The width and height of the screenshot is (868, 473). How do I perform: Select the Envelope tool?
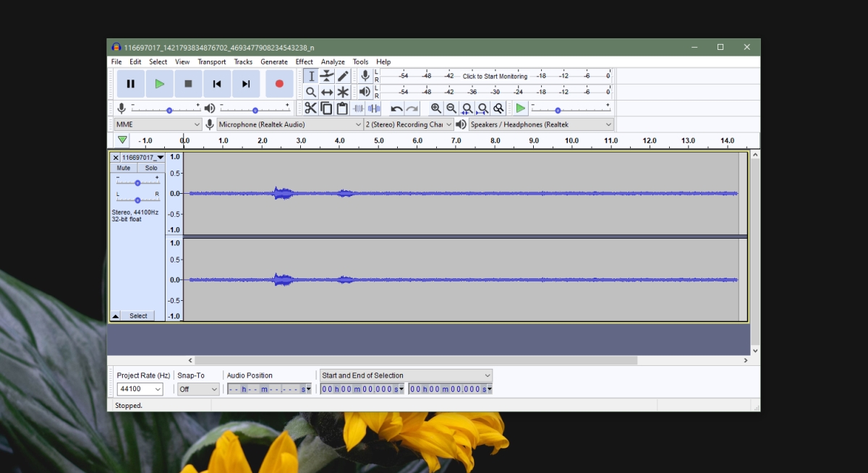click(327, 76)
